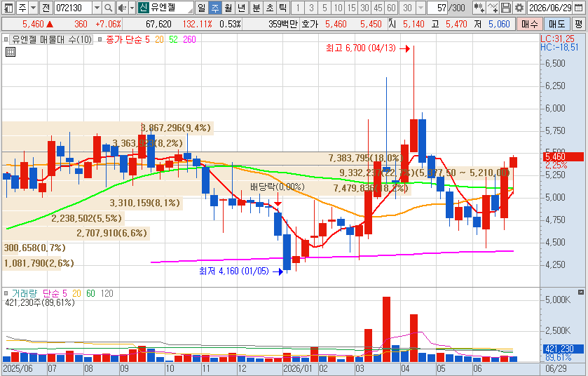Click the candlestick chart compare icon
This screenshot has width=588, height=376.
coord(479,8)
